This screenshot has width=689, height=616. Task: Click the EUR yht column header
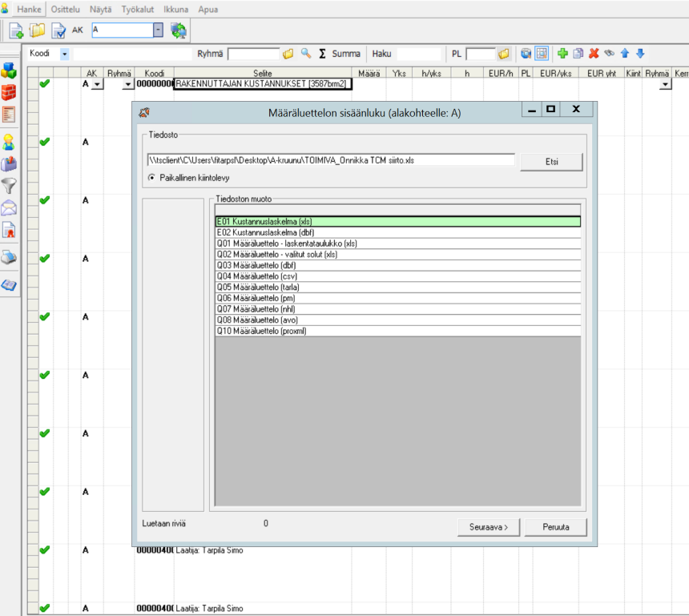click(x=602, y=73)
